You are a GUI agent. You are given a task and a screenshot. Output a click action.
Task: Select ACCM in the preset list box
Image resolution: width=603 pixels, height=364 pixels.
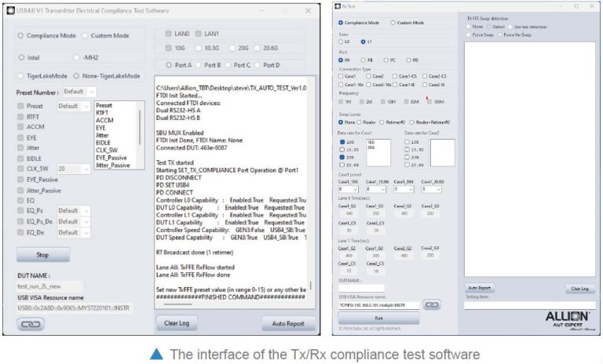tap(104, 120)
